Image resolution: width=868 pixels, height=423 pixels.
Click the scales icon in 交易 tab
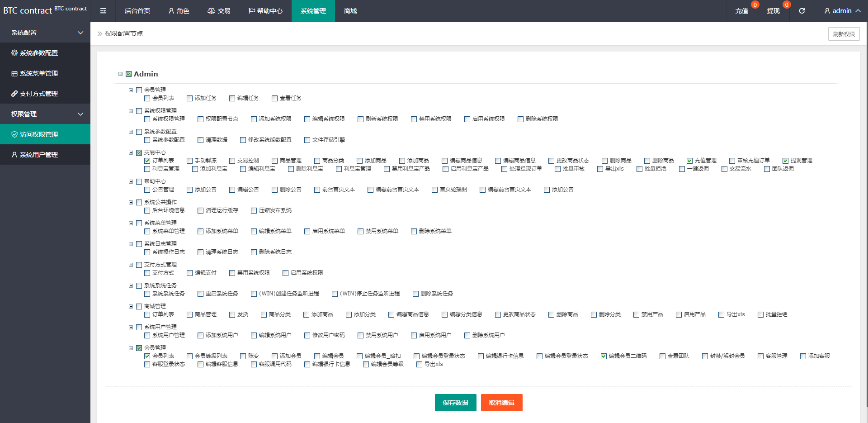click(x=211, y=11)
